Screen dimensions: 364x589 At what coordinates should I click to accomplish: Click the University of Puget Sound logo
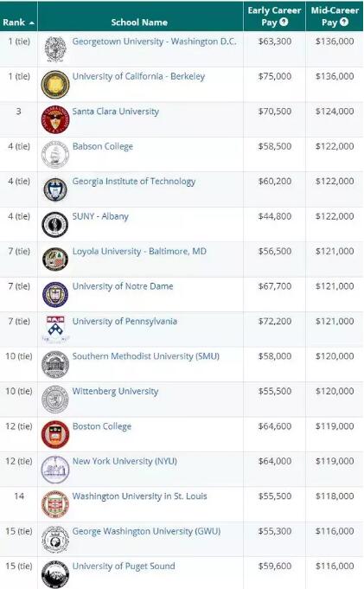tap(55, 574)
